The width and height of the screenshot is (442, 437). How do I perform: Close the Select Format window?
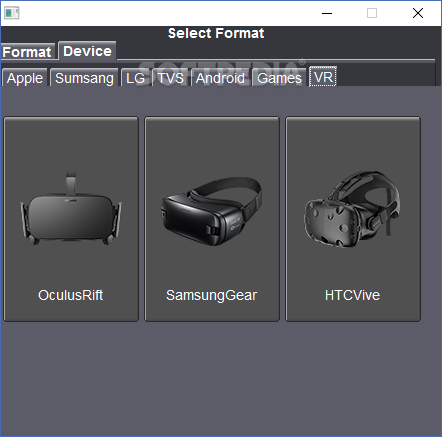418,13
